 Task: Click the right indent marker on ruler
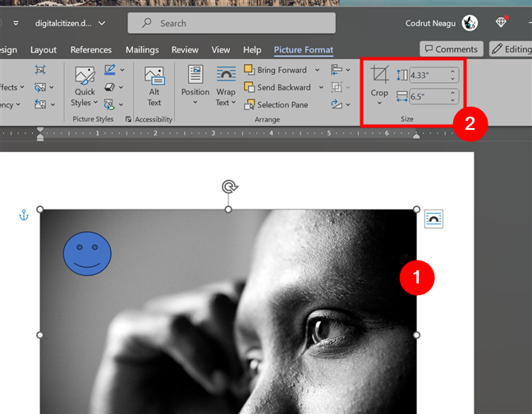[x=416, y=136]
